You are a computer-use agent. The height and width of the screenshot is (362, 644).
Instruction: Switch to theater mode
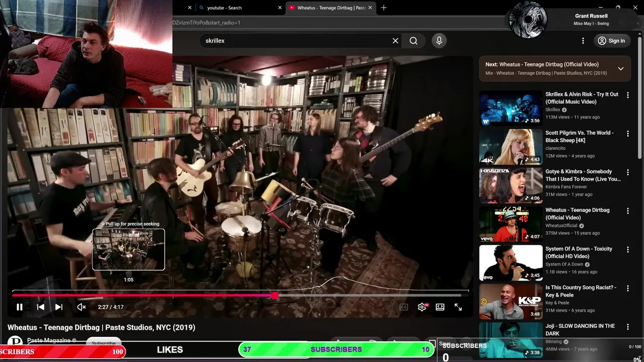pos(440,307)
